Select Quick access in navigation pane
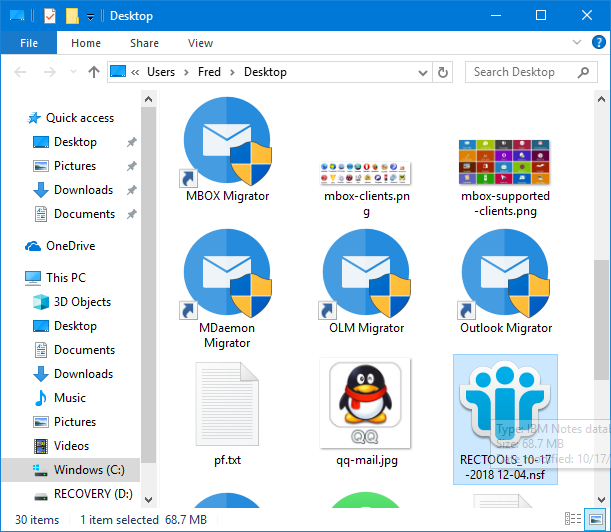Image resolution: width=611 pixels, height=532 pixels. pyautogui.click(x=80, y=118)
